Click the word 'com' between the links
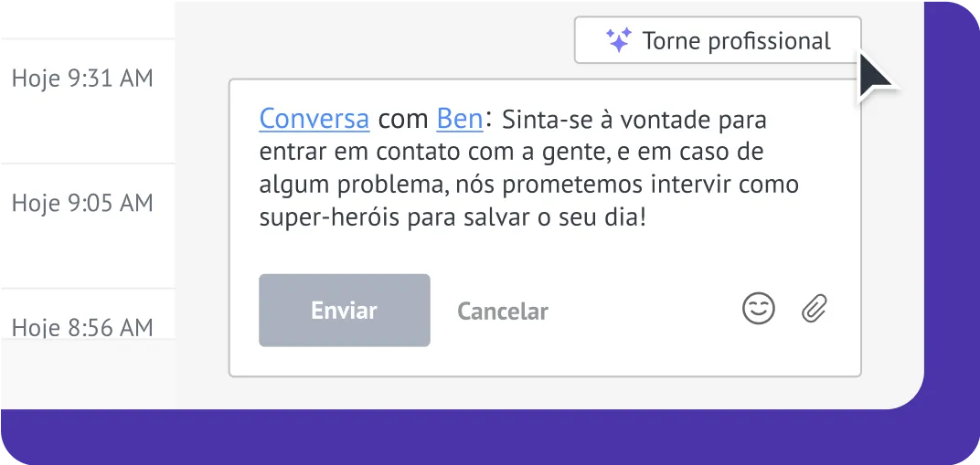980x465 pixels. 403,120
